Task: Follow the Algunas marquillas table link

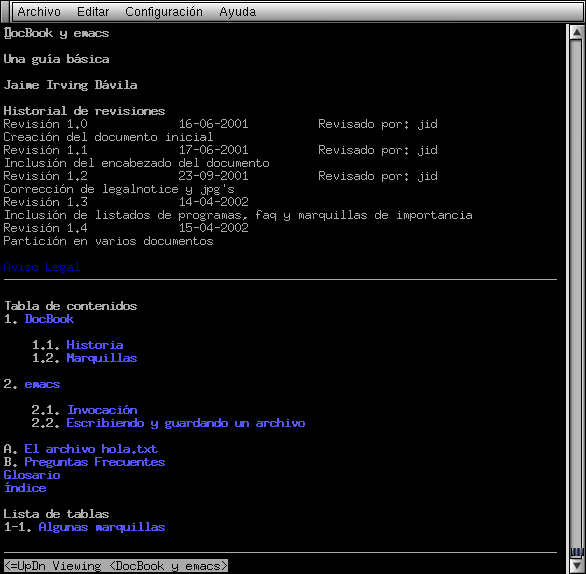Action: [102, 527]
